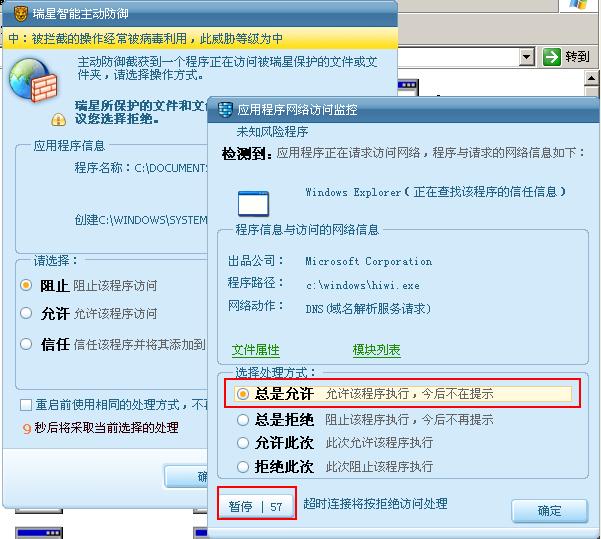
Task: Click the DNS (域名解析服务请求) action text
Action: click(368, 309)
